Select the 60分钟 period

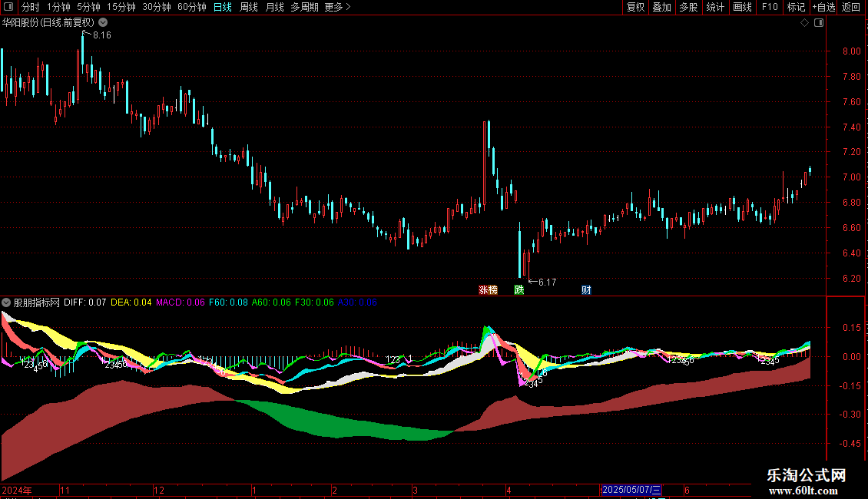tap(192, 7)
